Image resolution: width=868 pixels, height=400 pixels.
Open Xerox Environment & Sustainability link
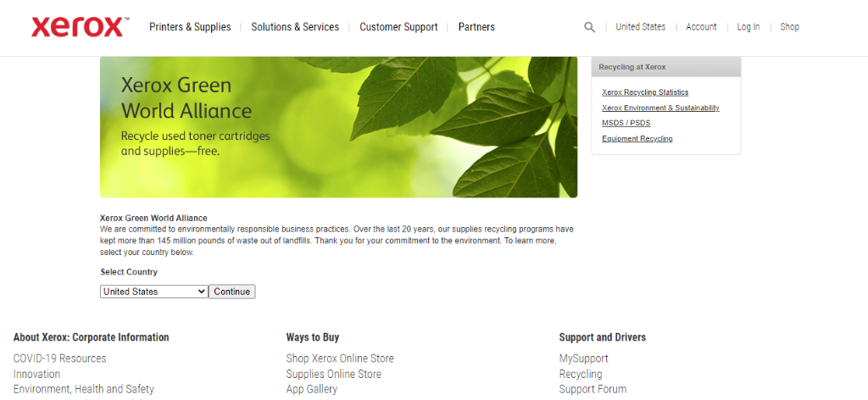pos(660,108)
